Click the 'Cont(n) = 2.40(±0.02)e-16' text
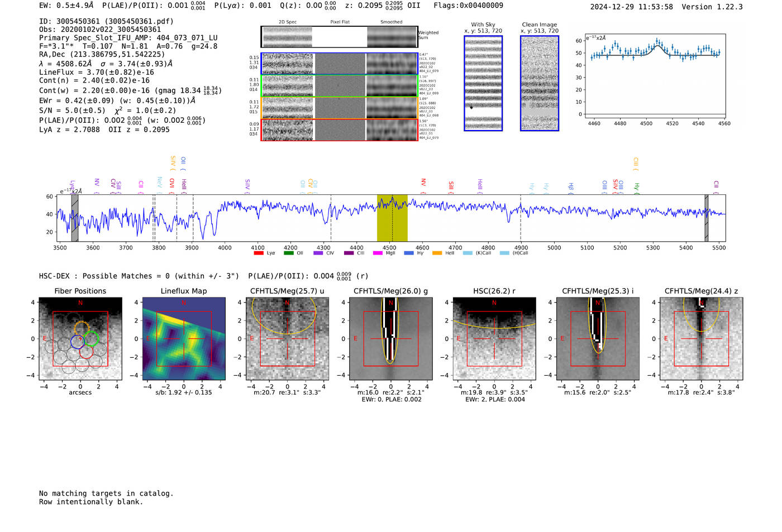 [x=94, y=80]
